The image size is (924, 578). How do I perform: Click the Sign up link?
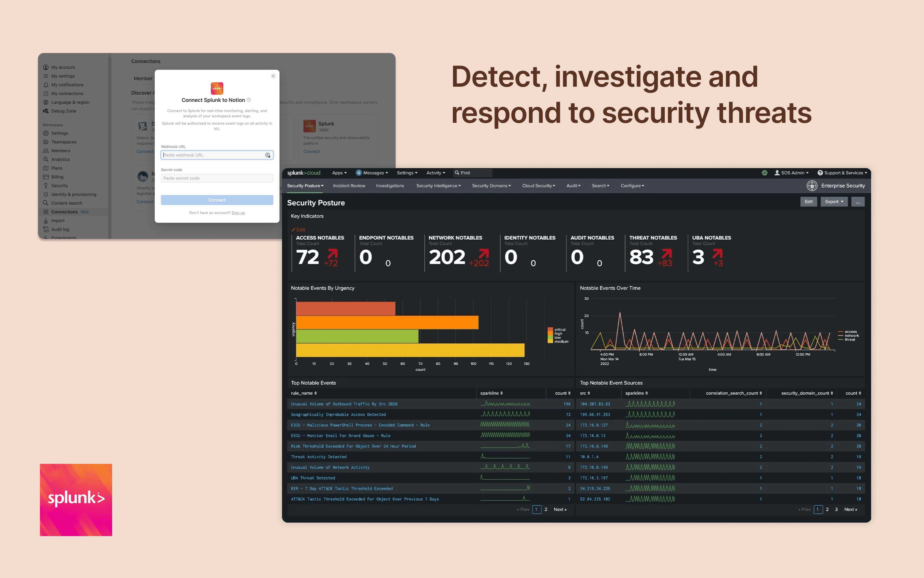click(238, 213)
